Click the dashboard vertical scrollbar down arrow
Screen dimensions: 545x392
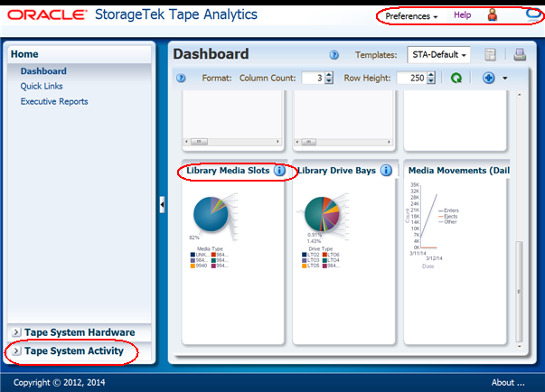point(520,346)
